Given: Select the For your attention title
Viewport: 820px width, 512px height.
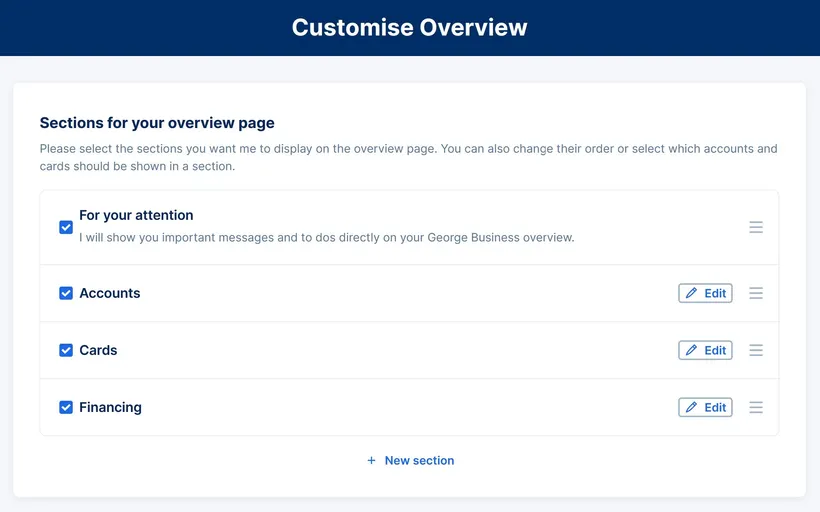Looking at the screenshot, I should 136,215.
